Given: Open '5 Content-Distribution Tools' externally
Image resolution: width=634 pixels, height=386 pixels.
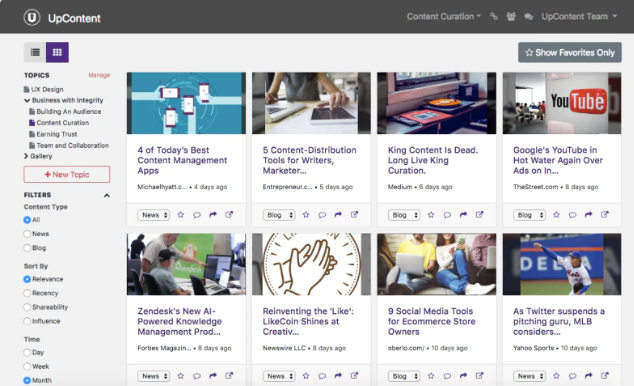Looking at the screenshot, I should click(x=354, y=215).
